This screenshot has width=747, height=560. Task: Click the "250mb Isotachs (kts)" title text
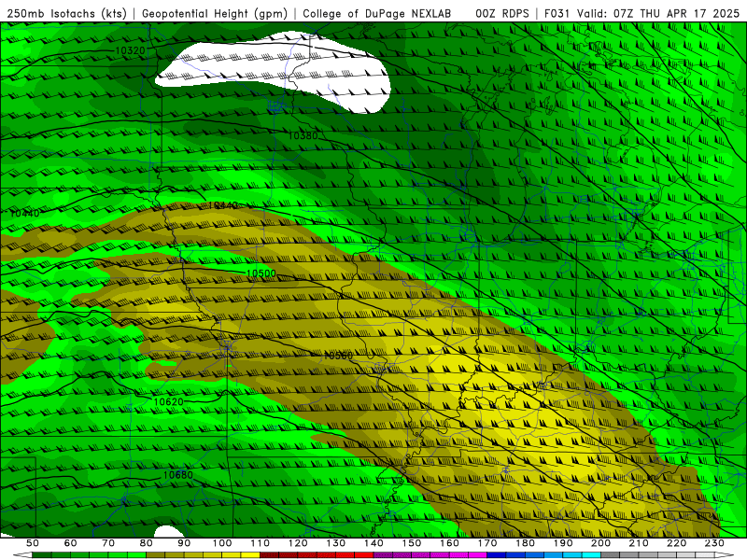coord(66,14)
